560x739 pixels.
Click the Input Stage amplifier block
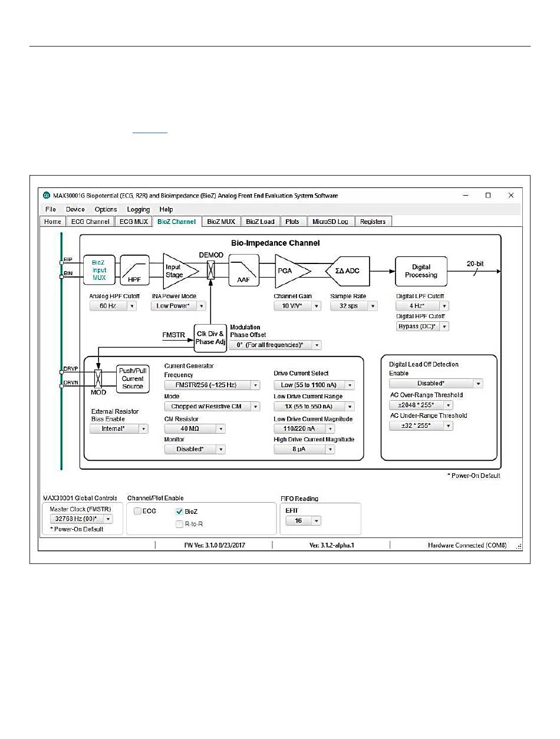[x=180, y=270]
